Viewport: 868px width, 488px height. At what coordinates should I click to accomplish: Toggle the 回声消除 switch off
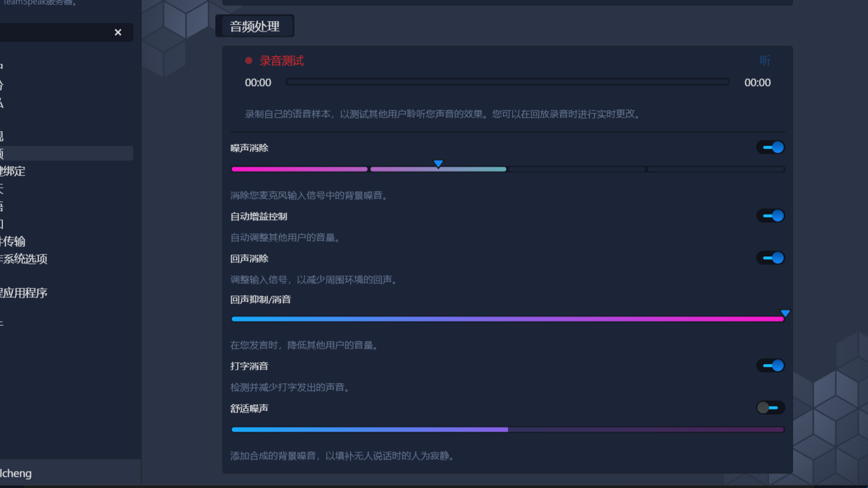[770, 258]
